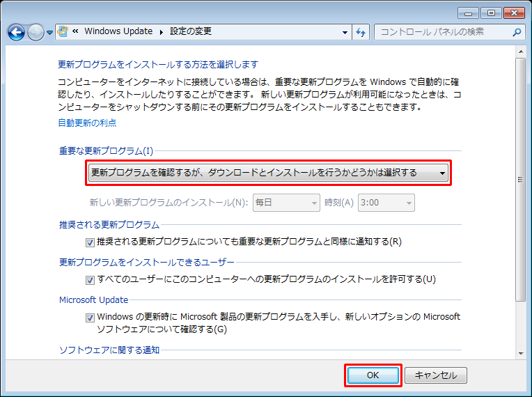Minimize the window

[468, 13]
